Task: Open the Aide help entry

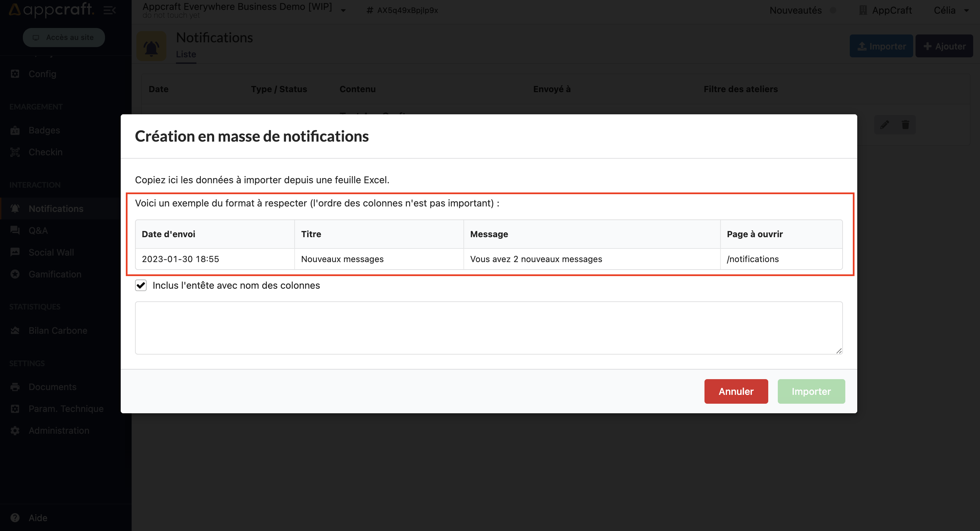Action: (x=38, y=518)
